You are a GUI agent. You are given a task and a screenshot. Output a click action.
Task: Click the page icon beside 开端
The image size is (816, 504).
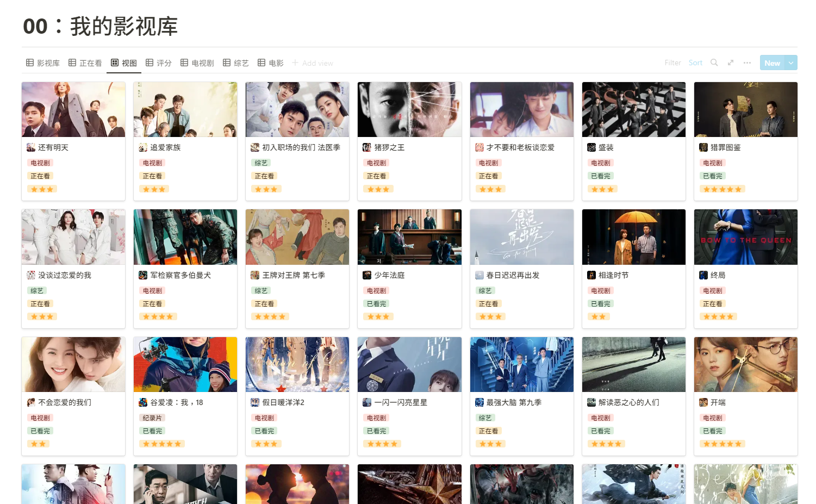pyautogui.click(x=703, y=402)
